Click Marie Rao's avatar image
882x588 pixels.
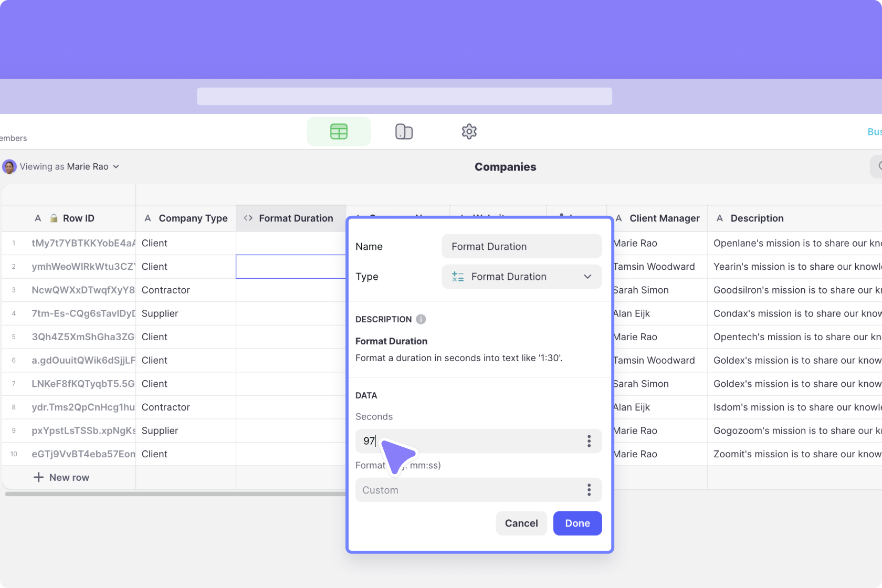9,166
